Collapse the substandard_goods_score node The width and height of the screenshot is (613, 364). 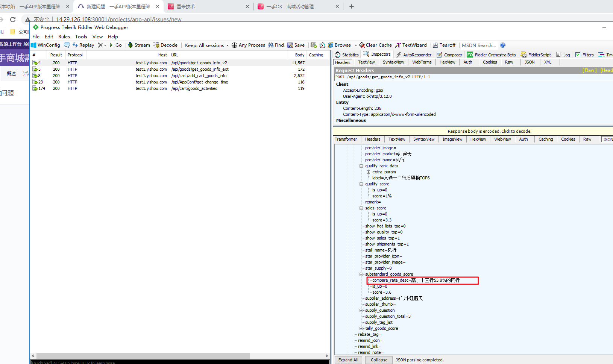coord(361,274)
